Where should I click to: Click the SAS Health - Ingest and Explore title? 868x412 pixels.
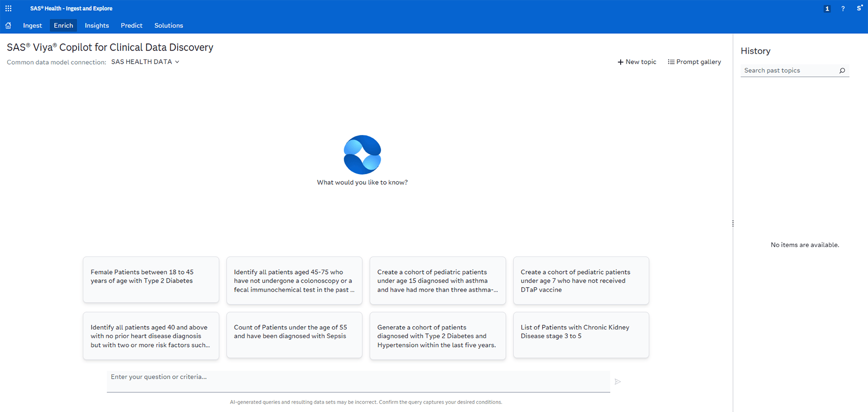click(71, 8)
